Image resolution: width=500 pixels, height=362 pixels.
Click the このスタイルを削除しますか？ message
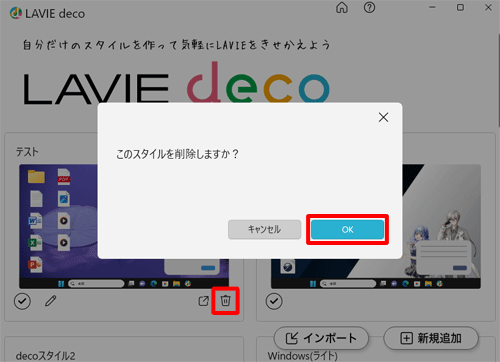point(177,154)
